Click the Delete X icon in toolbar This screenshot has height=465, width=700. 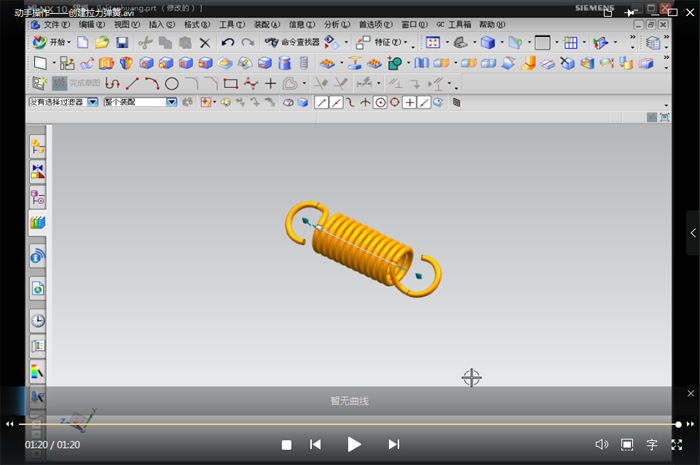205,43
